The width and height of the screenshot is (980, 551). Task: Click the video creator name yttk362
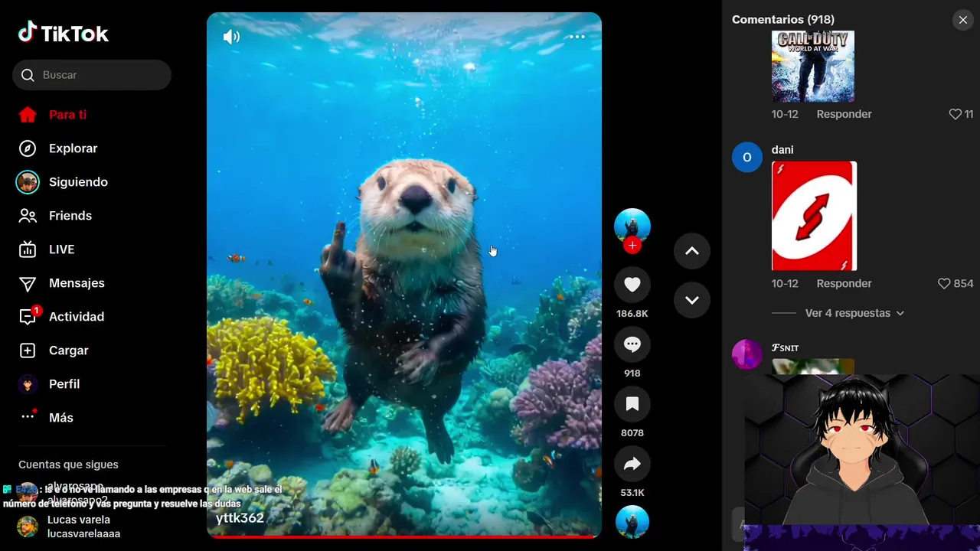pyautogui.click(x=240, y=518)
